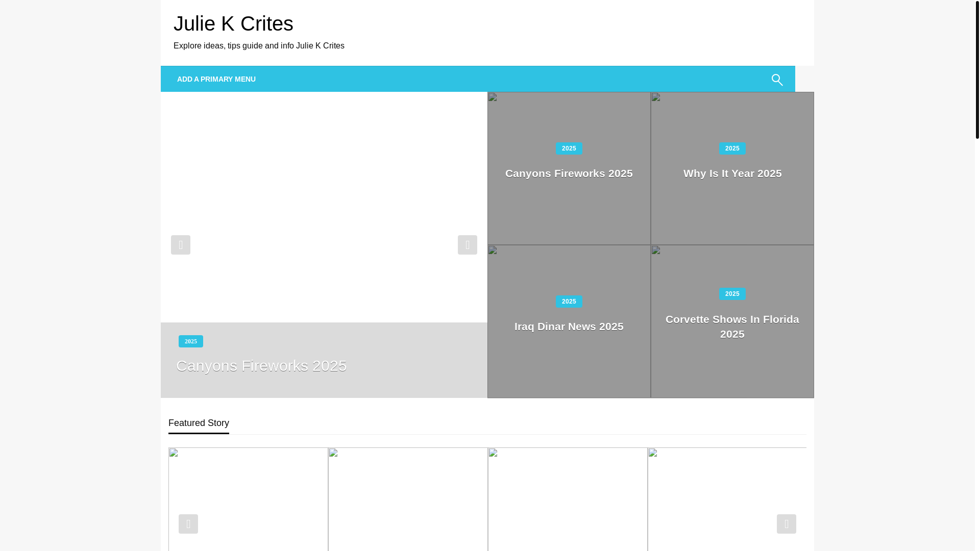Go to next slide in main slider
The image size is (980, 551).
click(468, 245)
